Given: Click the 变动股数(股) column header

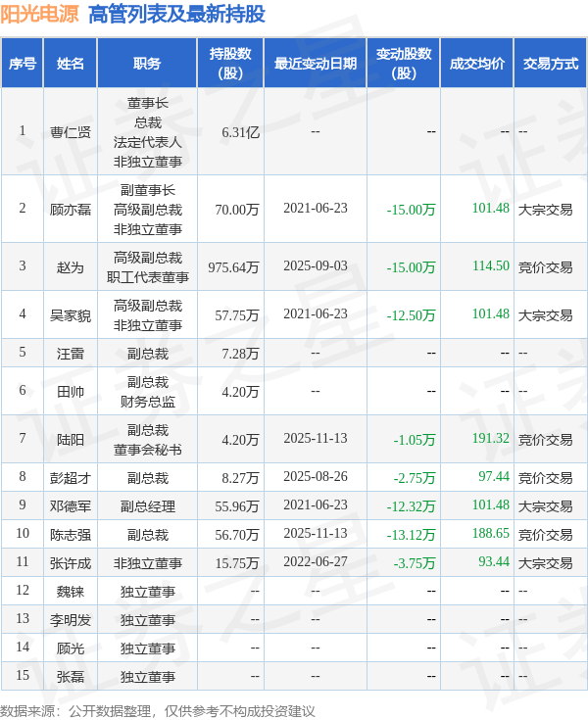Looking at the screenshot, I should tap(403, 64).
